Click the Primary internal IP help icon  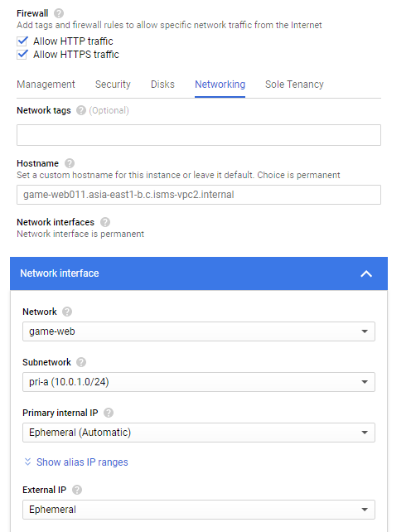[x=109, y=413]
